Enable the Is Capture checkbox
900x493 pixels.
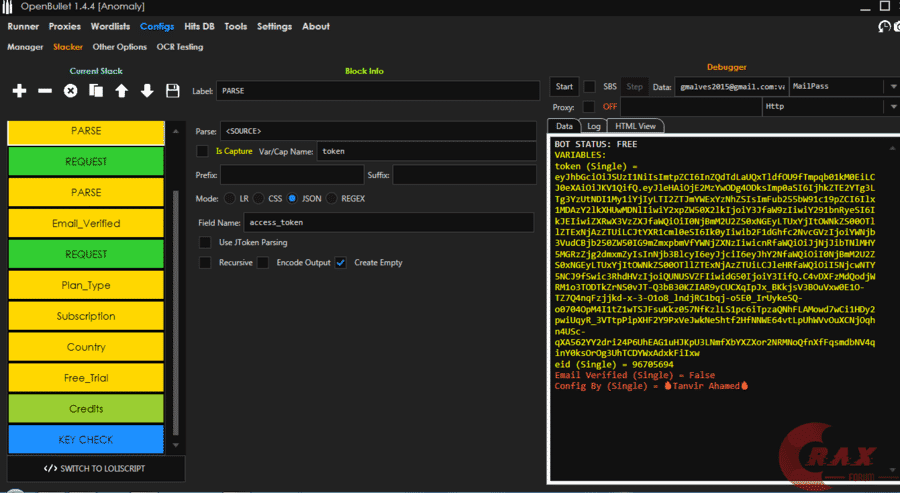(x=203, y=151)
